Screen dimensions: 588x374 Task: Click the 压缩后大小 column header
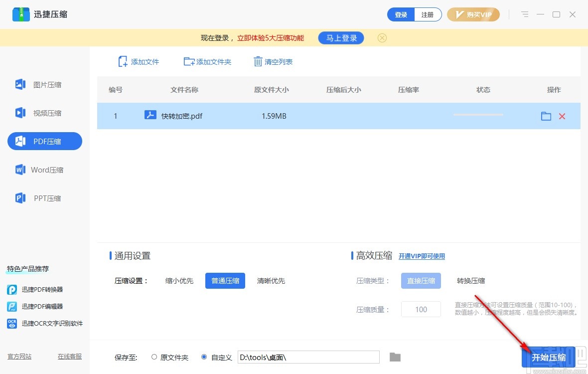pos(343,90)
